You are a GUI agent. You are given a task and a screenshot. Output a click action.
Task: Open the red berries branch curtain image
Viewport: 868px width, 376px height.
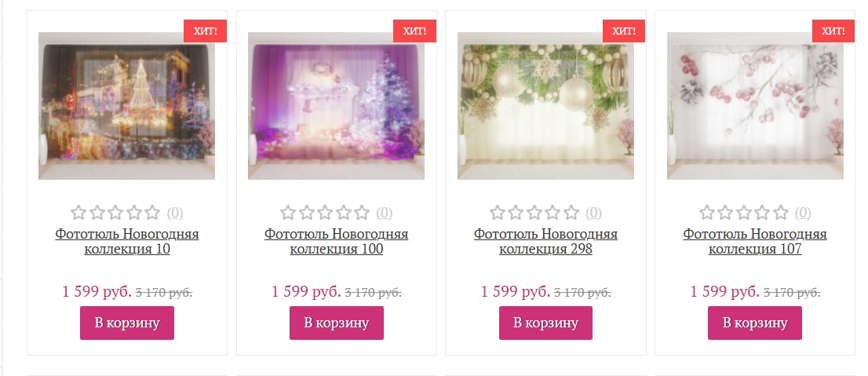click(x=755, y=106)
